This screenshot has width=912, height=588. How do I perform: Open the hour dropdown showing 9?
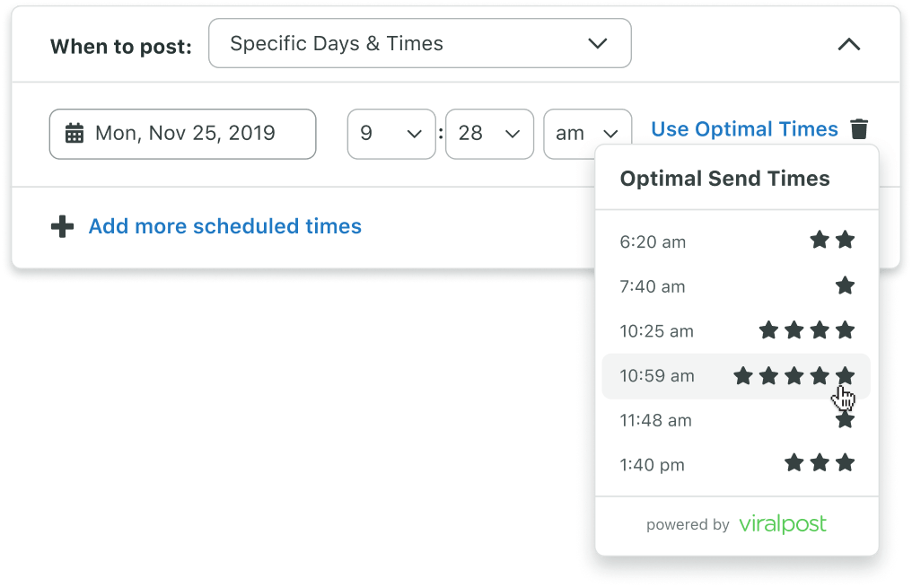[391, 133]
